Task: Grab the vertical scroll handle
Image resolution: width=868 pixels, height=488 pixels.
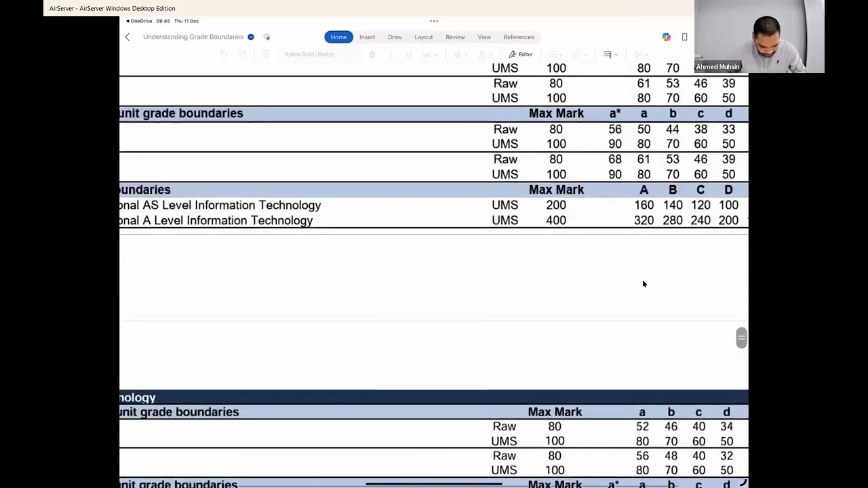Action: pyautogui.click(x=741, y=338)
